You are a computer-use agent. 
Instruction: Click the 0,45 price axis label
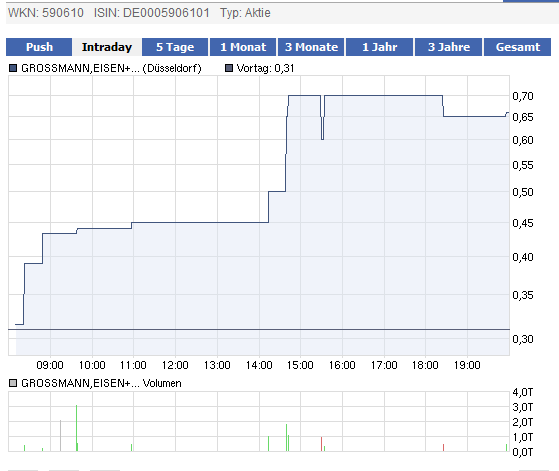523,223
